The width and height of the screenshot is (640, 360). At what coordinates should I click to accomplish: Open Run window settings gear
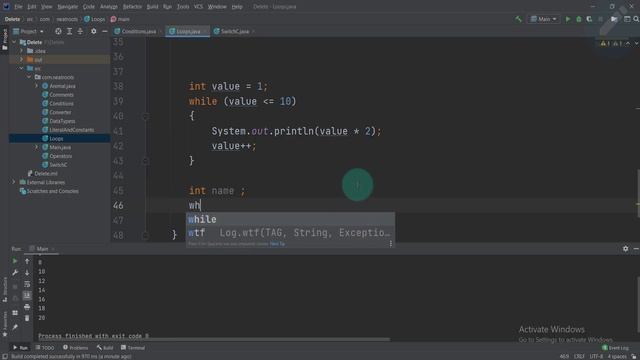[625, 249]
